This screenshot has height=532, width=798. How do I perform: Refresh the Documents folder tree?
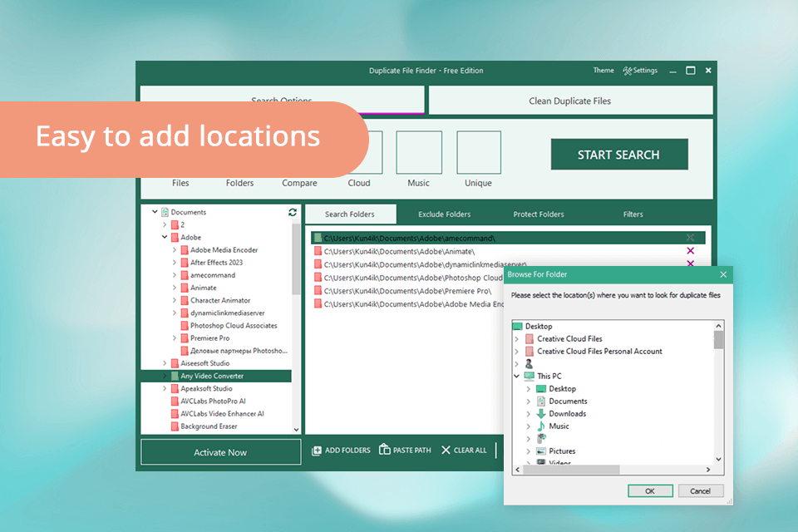click(x=293, y=212)
